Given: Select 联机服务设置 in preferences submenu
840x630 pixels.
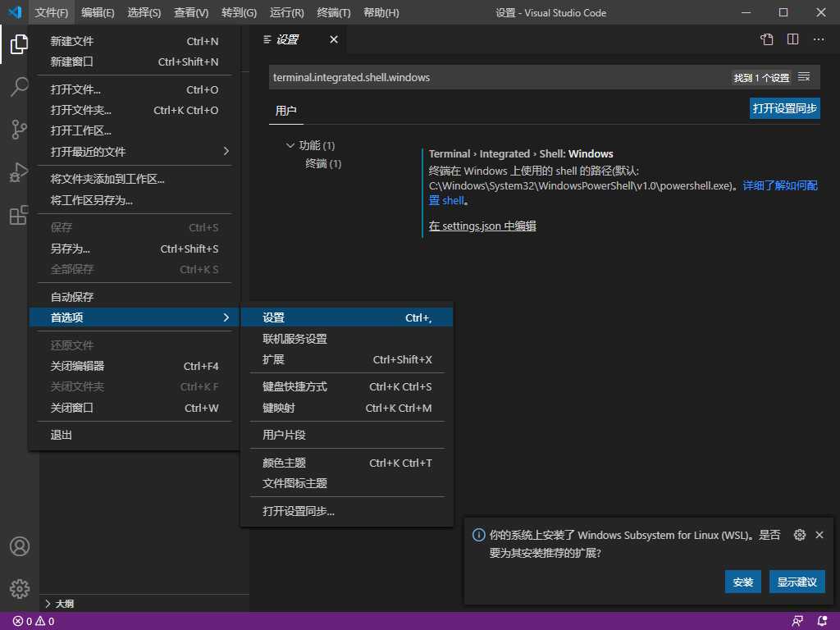Looking at the screenshot, I should coord(347,339).
